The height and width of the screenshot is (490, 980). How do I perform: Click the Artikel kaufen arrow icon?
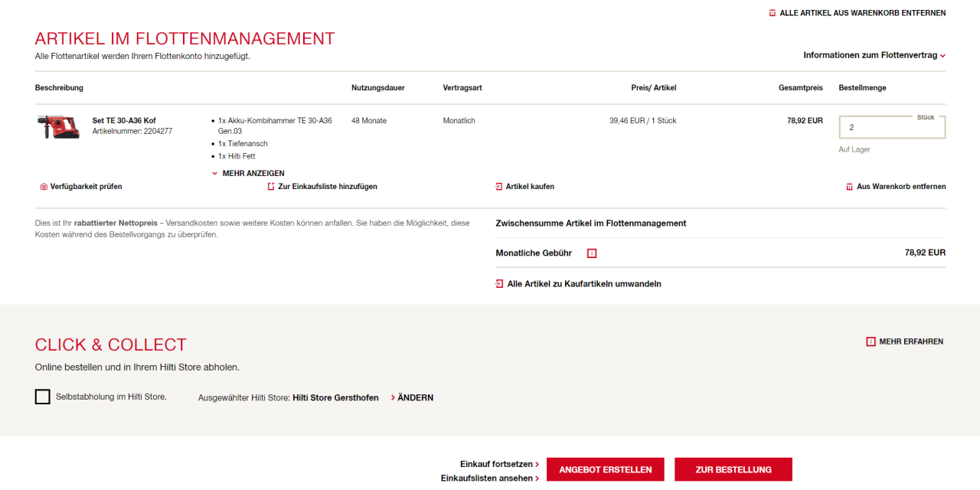(x=499, y=187)
